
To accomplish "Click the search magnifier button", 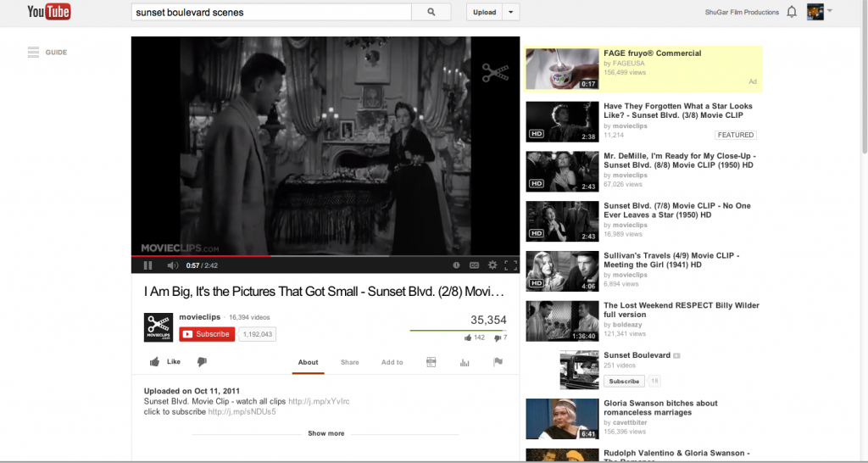I will pyautogui.click(x=431, y=12).
